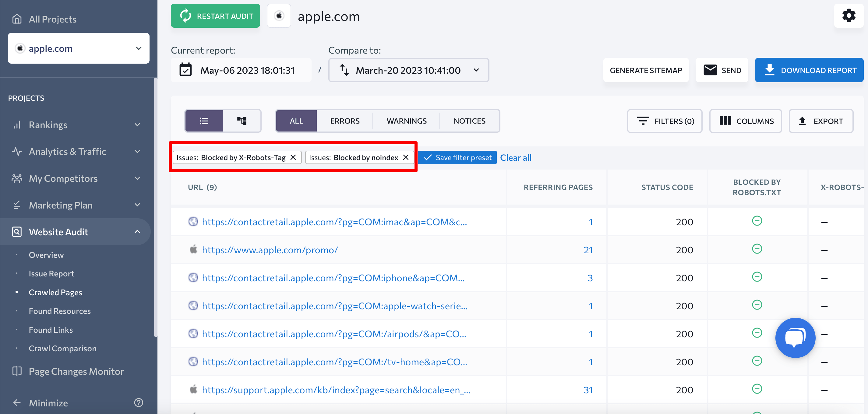Click the help question mark icon
Image resolution: width=868 pixels, height=414 pixels.
(139, 402)
